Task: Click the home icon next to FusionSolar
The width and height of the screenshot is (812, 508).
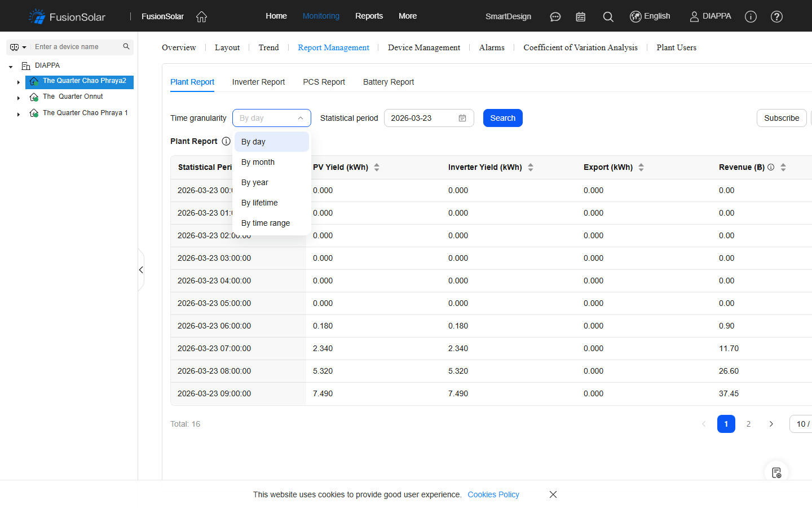Action: 201,16
